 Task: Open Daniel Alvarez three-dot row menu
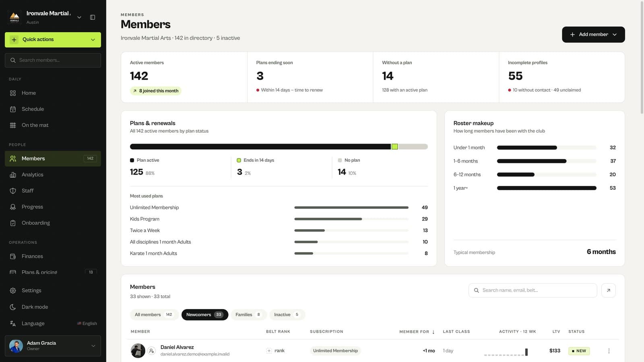pos(609,351)
